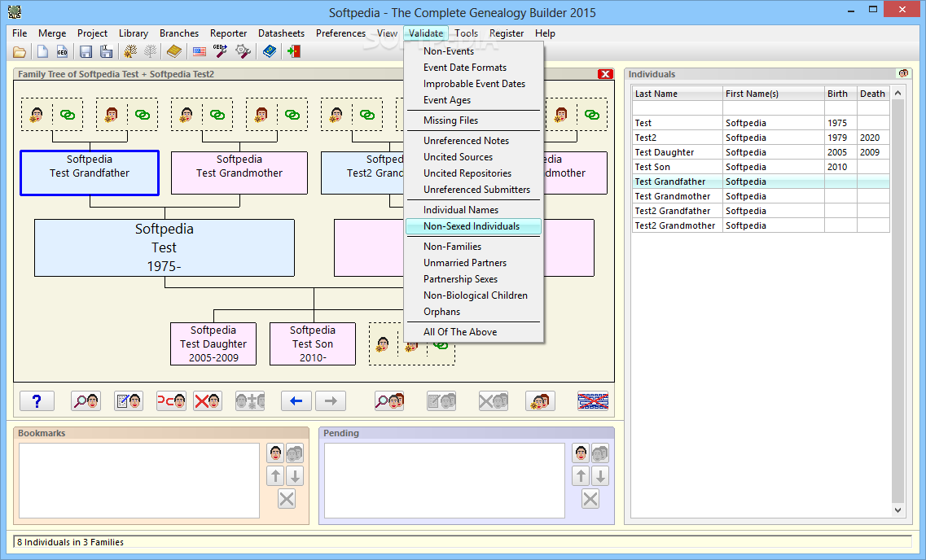Click the US flag language icon
The width and height of the screenshot is (926, 560).
click(200, 52)
